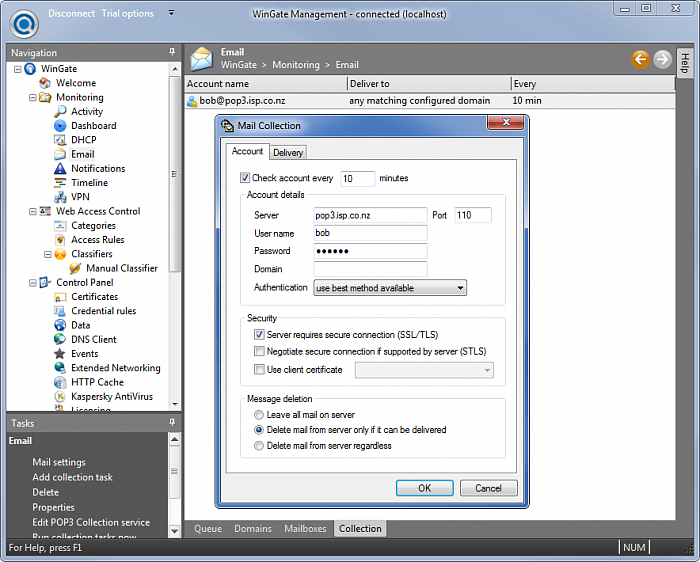Viewport: 700px width, 562px height.
Task: Click the Server address input field
Action: point(370,215)
